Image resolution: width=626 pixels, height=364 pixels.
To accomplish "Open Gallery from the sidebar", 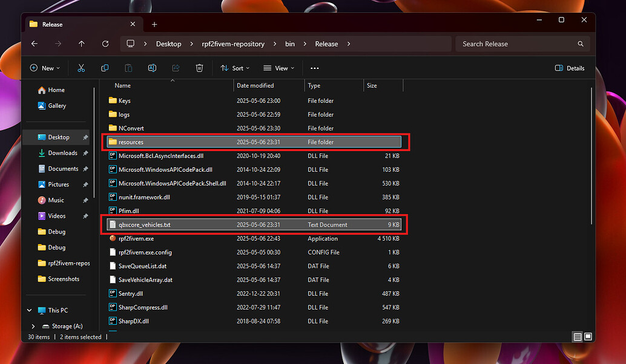I will (x=53, y=105).
